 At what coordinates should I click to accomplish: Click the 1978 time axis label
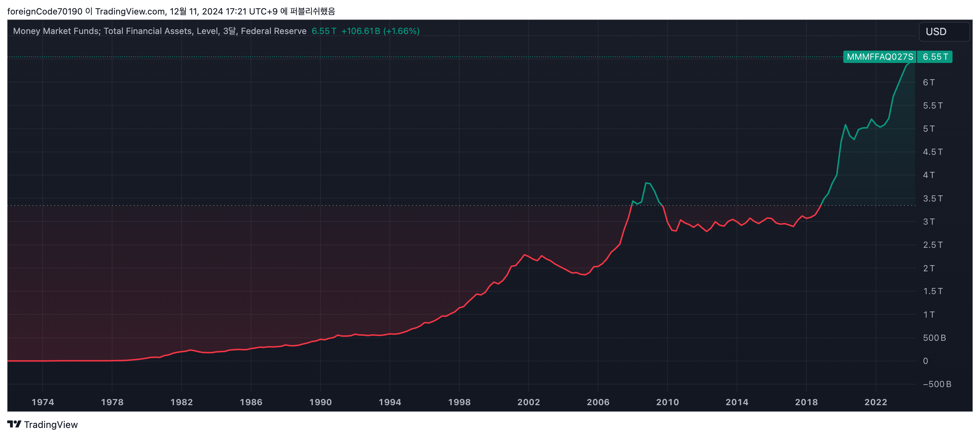point(112,402)
